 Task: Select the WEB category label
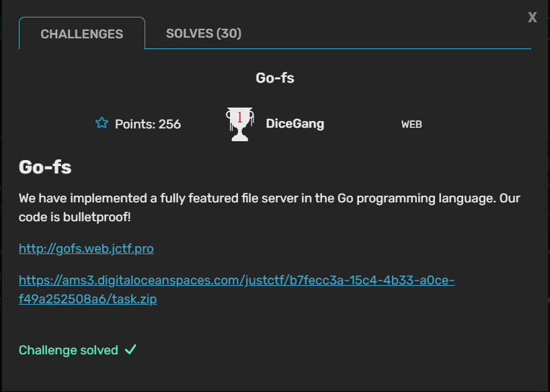click(411, 124)
